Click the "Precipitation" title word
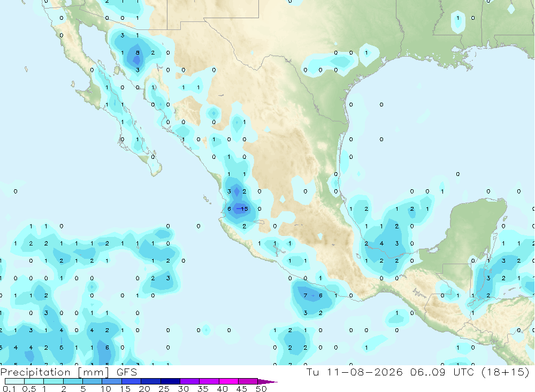The height and width of the screenshot is (392, 535). coord(35,372)
